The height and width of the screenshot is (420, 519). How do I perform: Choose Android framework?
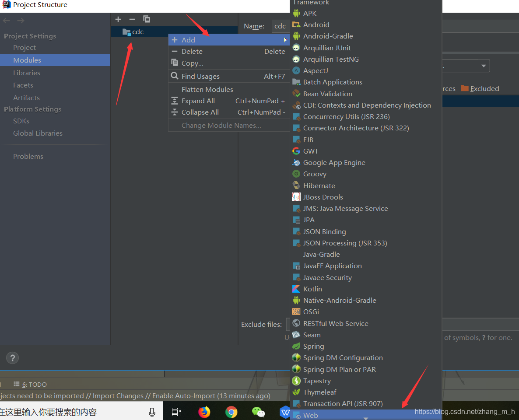tap(366, 25)
